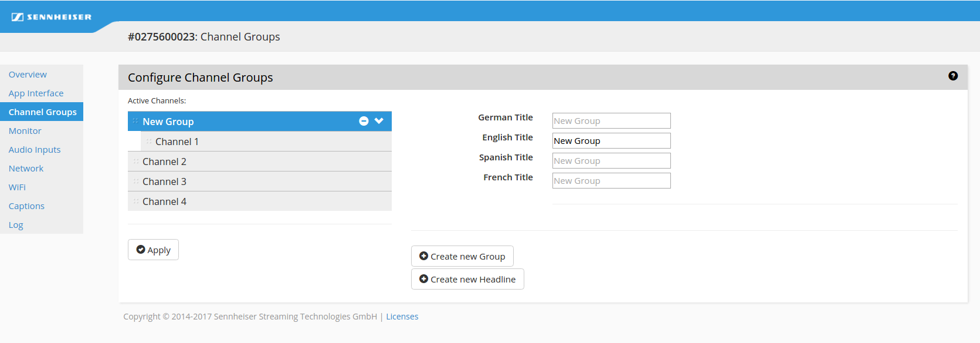Click the Sennheiser logo

52,17
